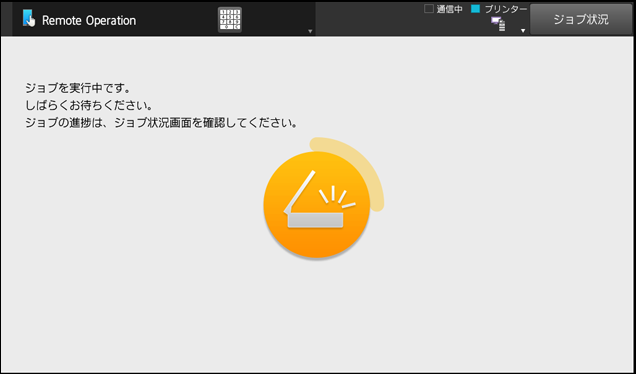Expand the dropdown arrow beside keypad
This screenshot has height=374, width=636.
point(310,31)
